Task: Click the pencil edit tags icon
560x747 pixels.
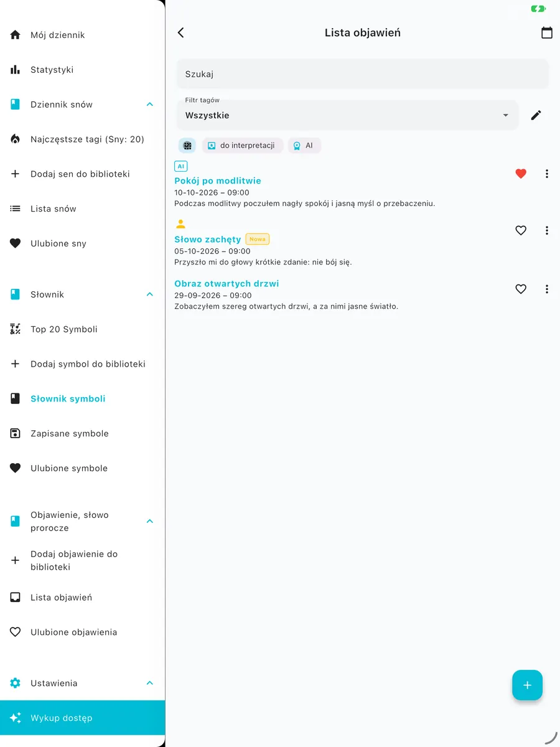Action: point(536,115)
